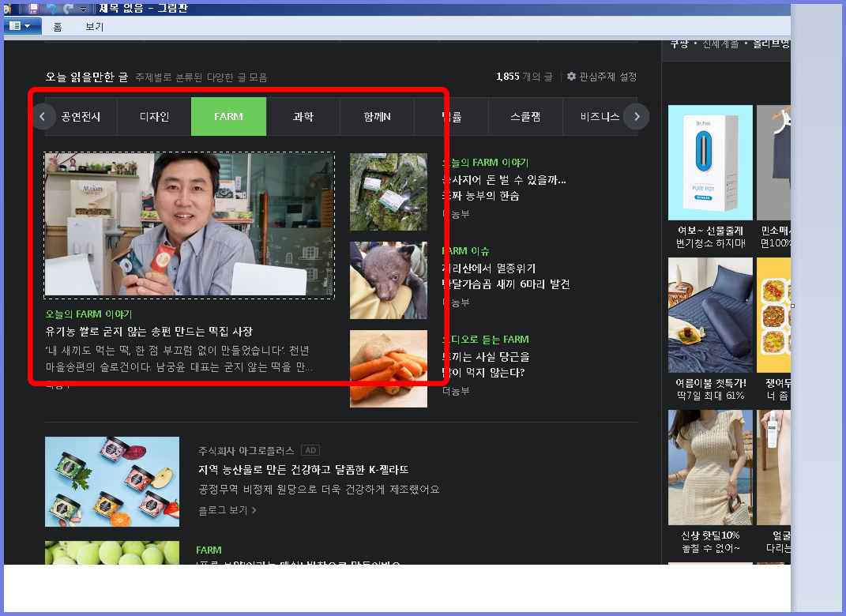Open article '토끼는 사실 당근을 많이 먹지 않는다?'

pyautogui.click(x=486, y=365)
